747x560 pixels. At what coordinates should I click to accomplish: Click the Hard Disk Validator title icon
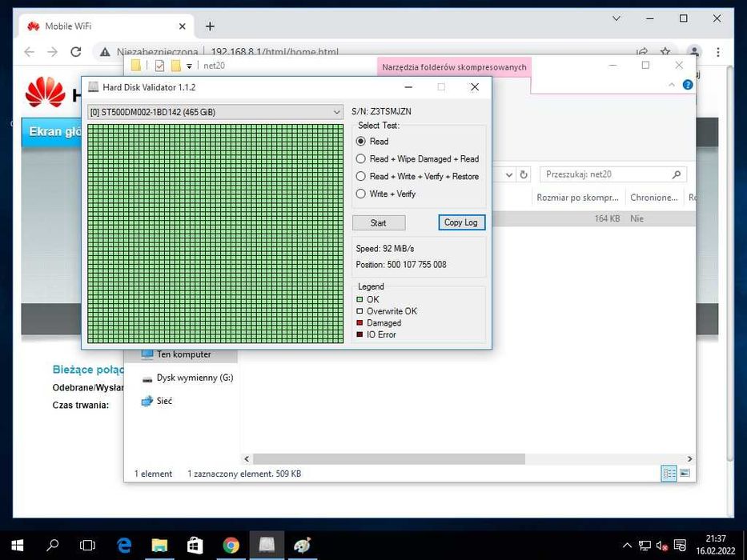point(94,86)
